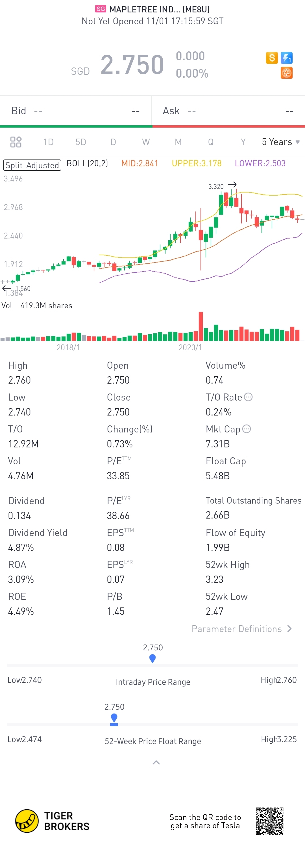Collapse details with the up chevron
305x868 pixels.
156,762
